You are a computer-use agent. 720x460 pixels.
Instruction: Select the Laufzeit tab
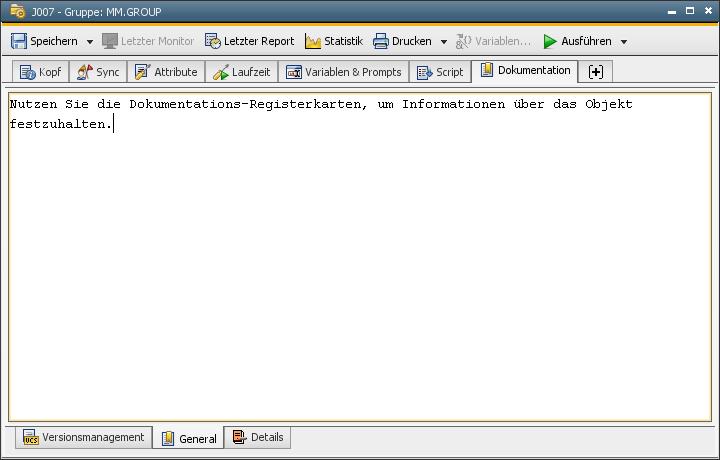coord(241,72)
